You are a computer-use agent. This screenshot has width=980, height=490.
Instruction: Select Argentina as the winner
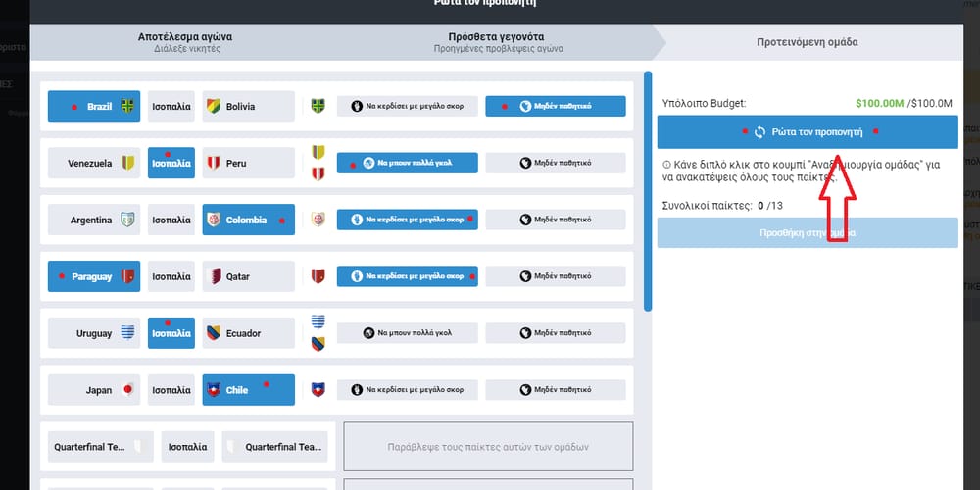pos(94,220)
